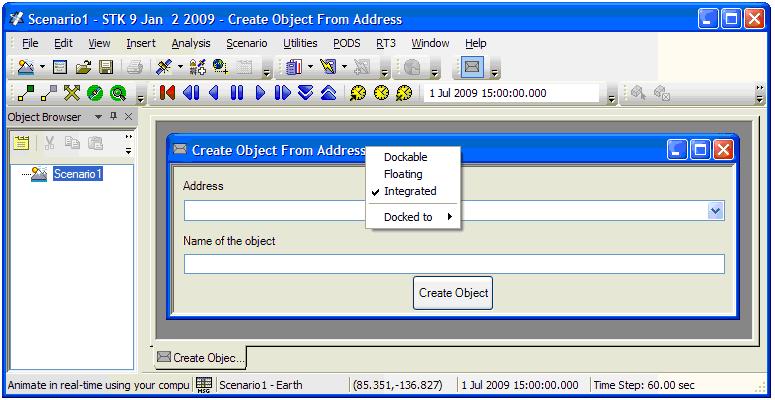Choose the checked Integrated window option
This screenshot has height=400, width=775.
click(x=410, y=191)
